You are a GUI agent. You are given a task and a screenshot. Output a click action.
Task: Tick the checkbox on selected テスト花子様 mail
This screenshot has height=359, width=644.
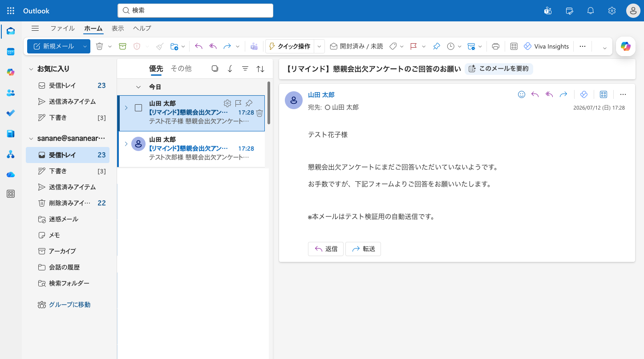pyautogui.click(x=138, y=108)
